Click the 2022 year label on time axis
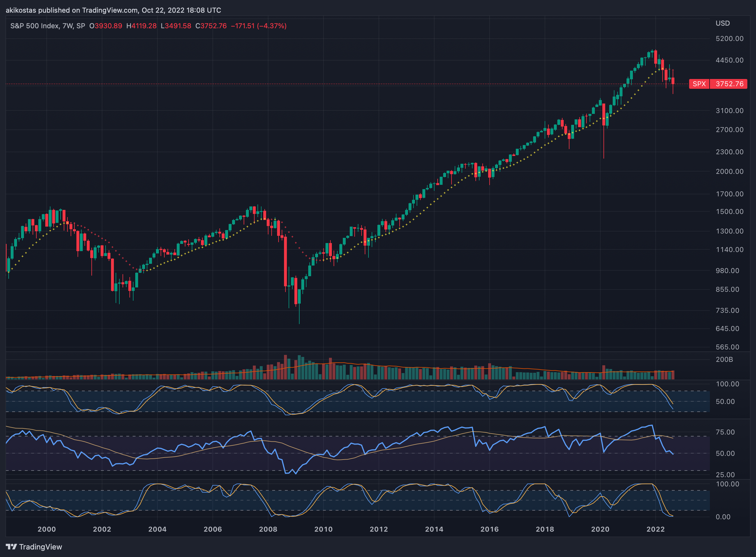Image resolution: width=756 pixels, height=557 pixels. [655, 529]
